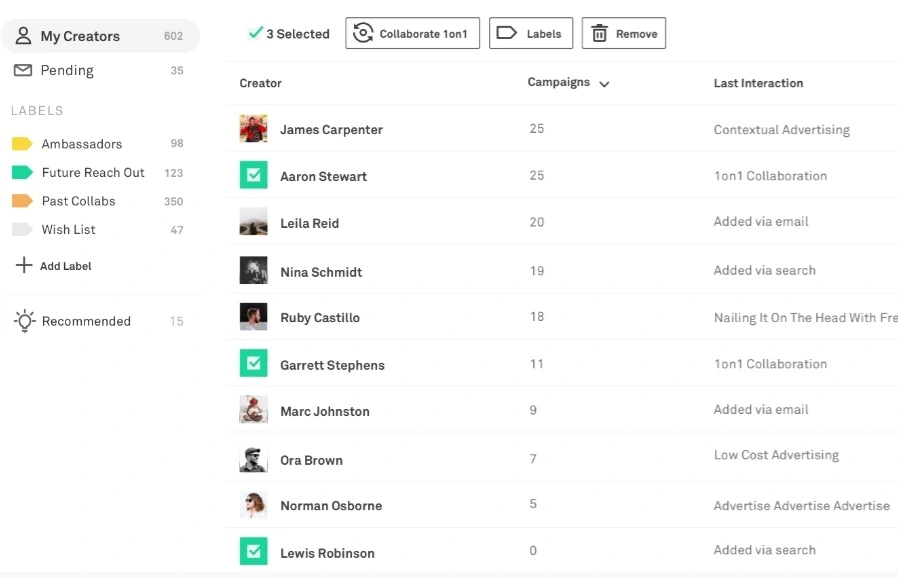This screenshot has width=898, height=578.
Task: Select James Carpenter's avatar thumbnail
Action: 254,128
